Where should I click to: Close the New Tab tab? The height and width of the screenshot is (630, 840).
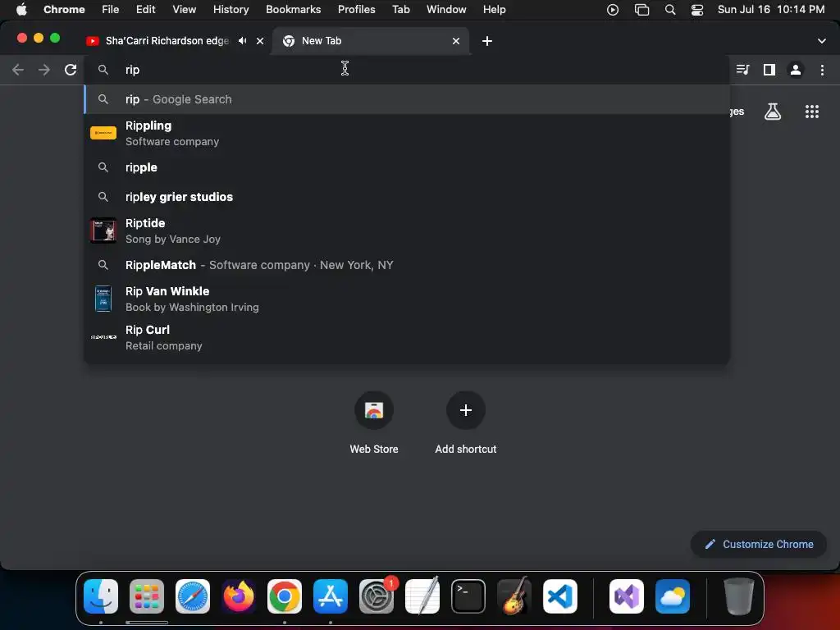[456, 41]
